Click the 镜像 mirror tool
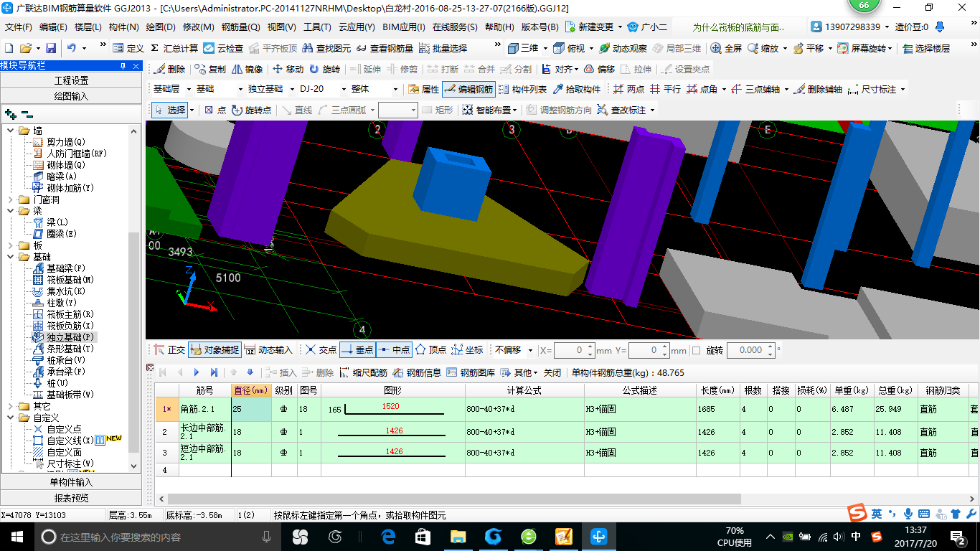Screen dimensions: 980x551 248,70
